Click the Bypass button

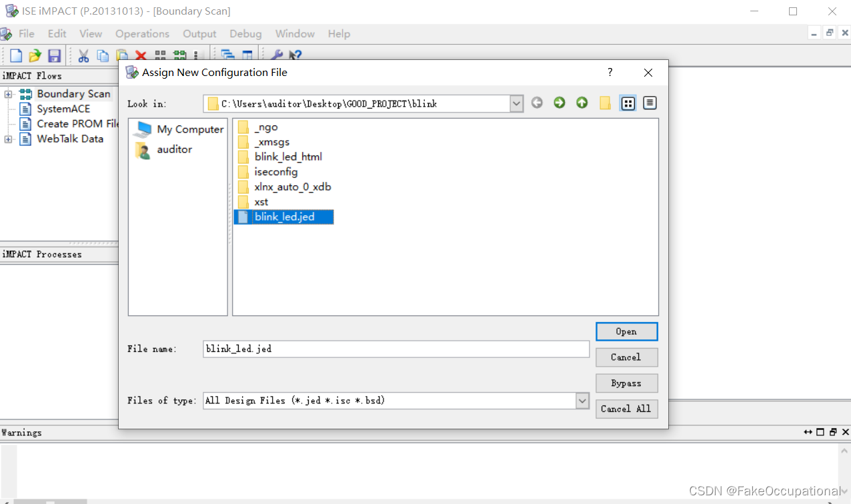(626, 383)
